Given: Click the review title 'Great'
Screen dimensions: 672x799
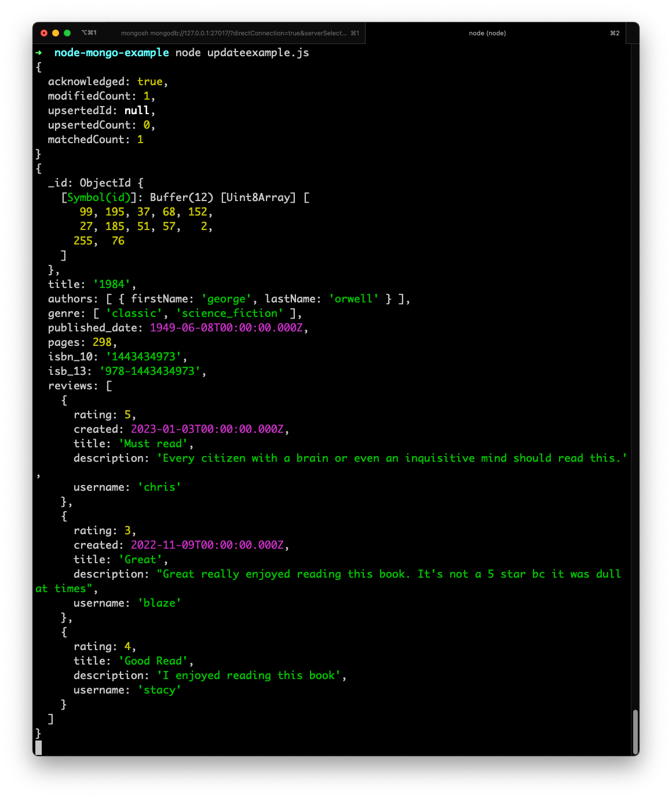Looking at the screenshot, I should click(140, 560).
